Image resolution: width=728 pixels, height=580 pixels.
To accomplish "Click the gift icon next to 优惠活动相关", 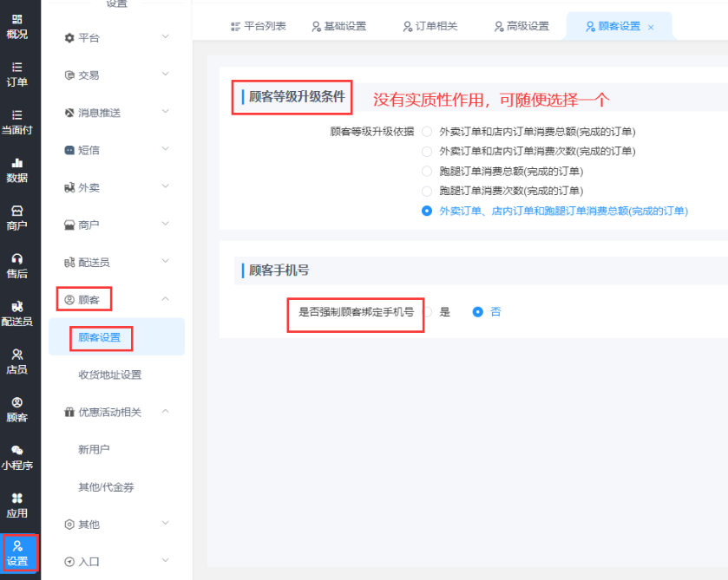I will coord(69,412).
